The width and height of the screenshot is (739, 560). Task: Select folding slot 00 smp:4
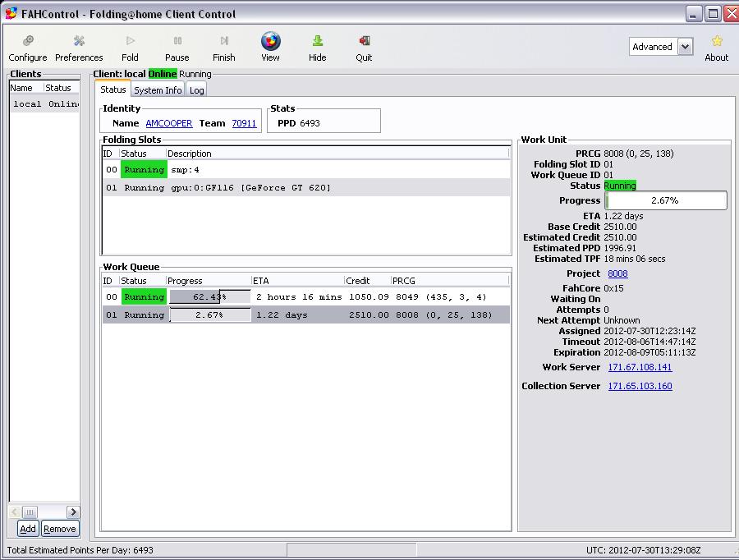(x=306, y=170)
